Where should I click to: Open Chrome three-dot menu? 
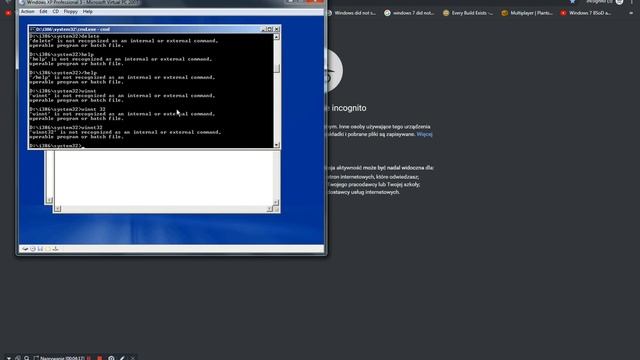(633, 2)
